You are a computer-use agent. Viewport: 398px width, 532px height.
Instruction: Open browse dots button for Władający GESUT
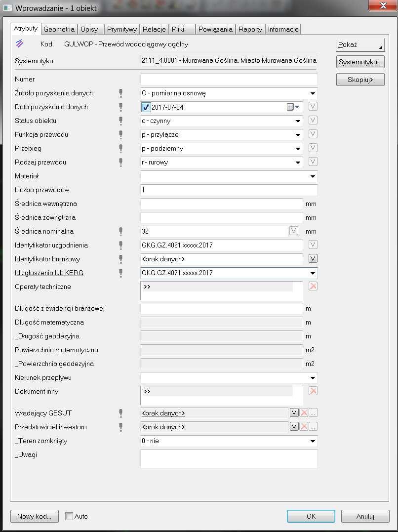tap(313, 413)
